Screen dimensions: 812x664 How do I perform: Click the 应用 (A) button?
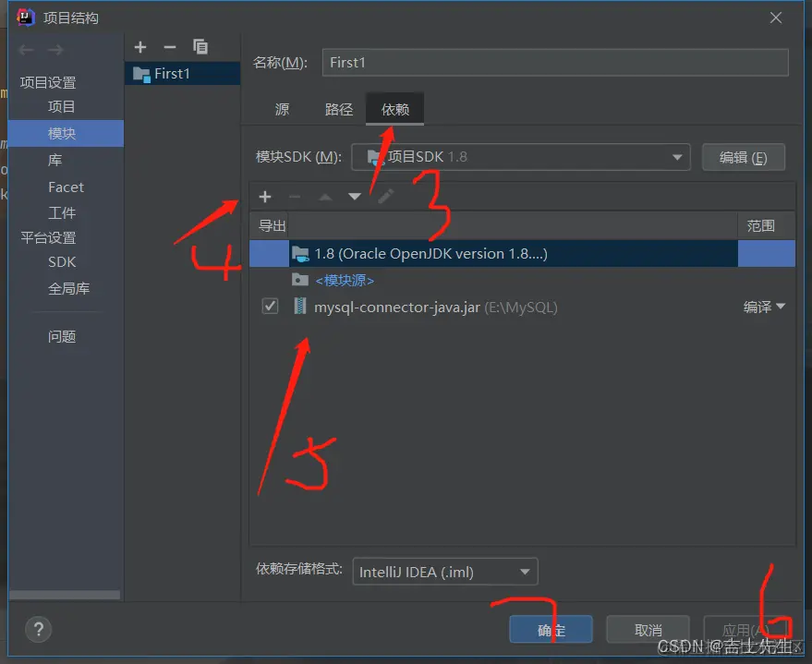pyautogui.click(x=745, y=629)
